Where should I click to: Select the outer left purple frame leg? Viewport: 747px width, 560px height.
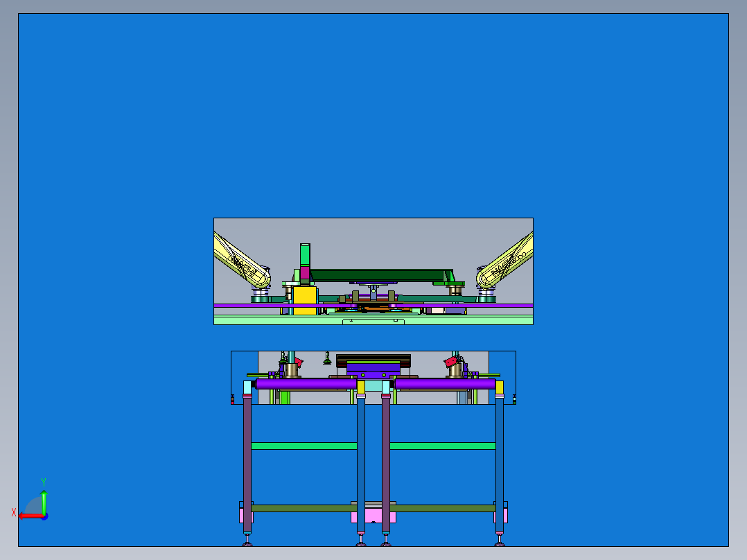point(247,464)
